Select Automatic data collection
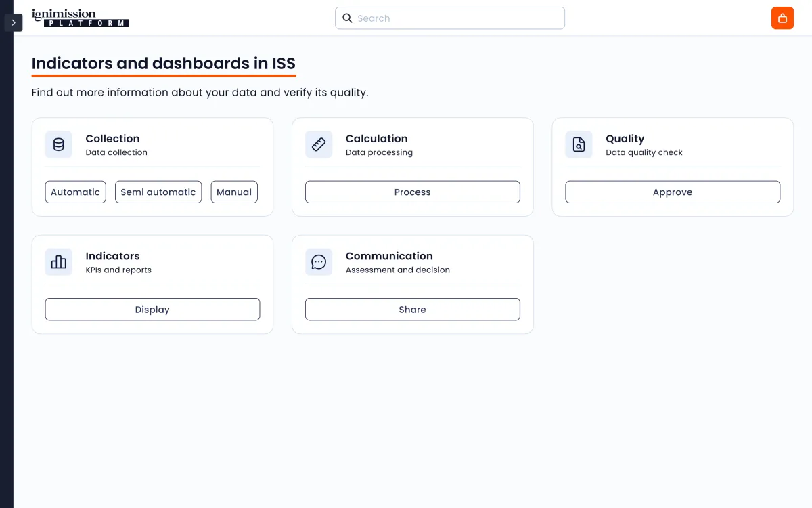 tap(75, 192)
